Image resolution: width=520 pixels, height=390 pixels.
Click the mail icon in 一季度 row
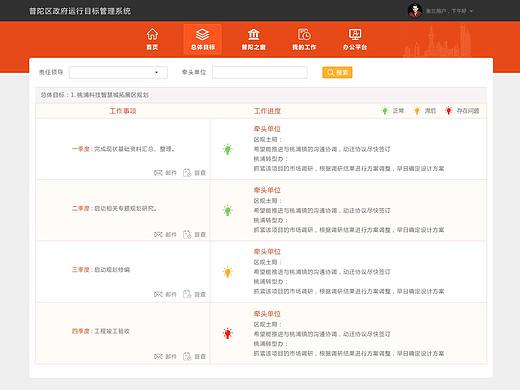tap(158, 173)
